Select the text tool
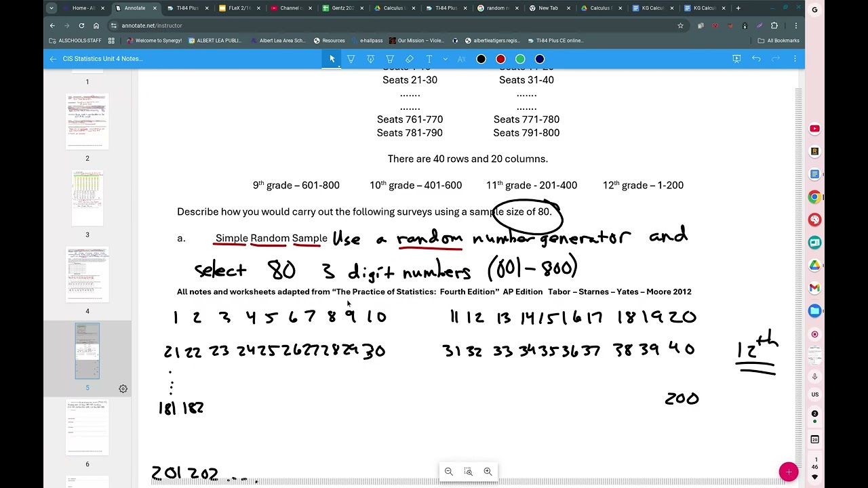Viewport: 868px width, 488px height. (429, 59)
